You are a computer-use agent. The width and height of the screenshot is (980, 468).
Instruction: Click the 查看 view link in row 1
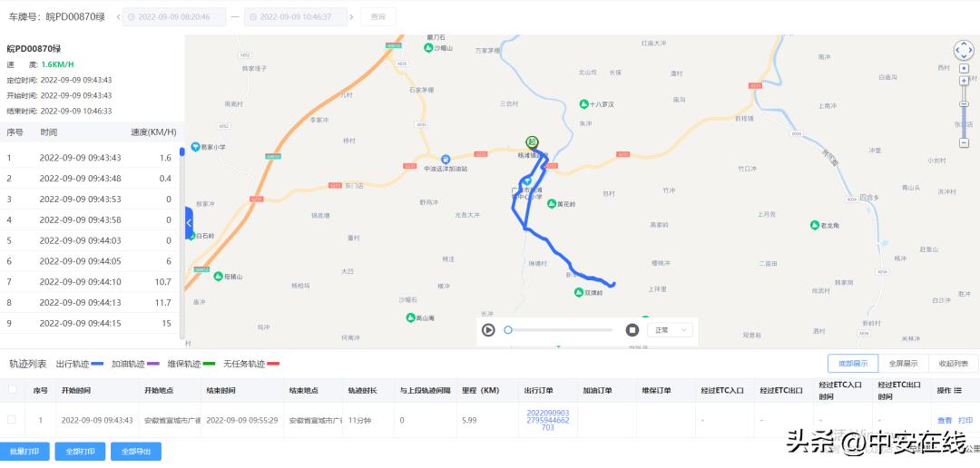(945, 421)
